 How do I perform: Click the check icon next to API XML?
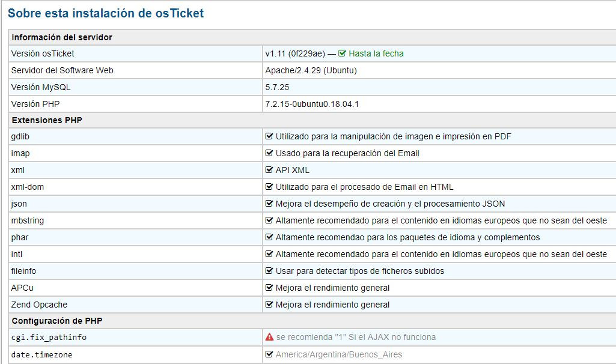(269, 170)
